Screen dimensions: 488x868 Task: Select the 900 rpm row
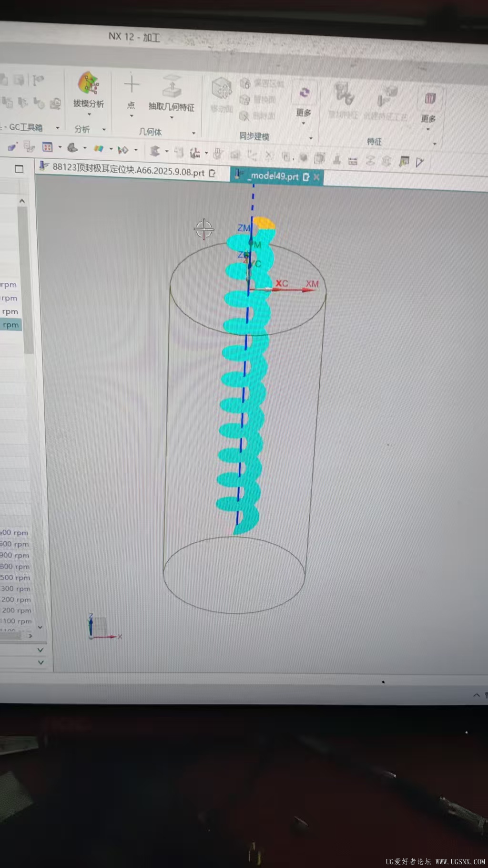click(x=15, y=555)
